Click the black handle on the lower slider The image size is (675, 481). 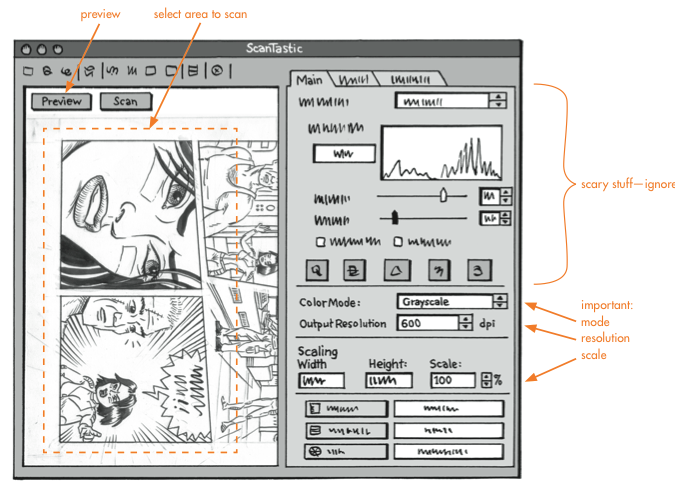[x=395, y=218]
